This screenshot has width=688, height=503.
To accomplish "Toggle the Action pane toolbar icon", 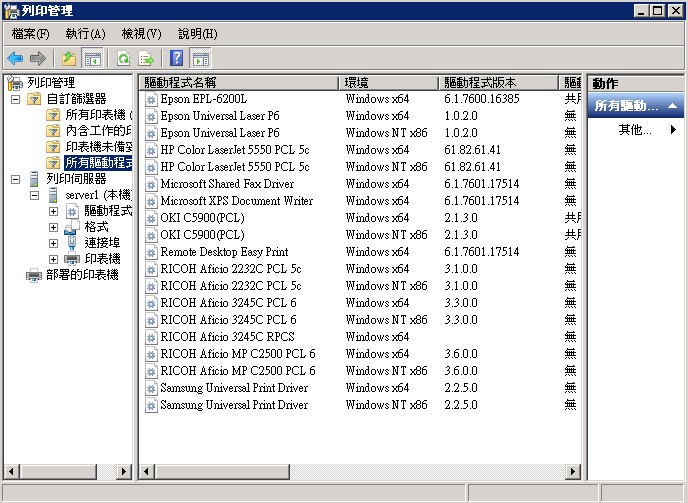I will click(201, 58).
